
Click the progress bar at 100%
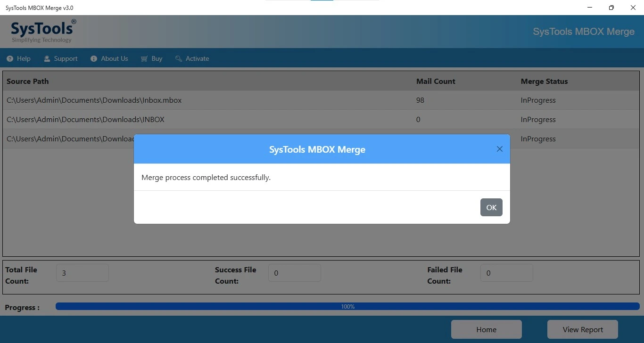pos(347,306)
